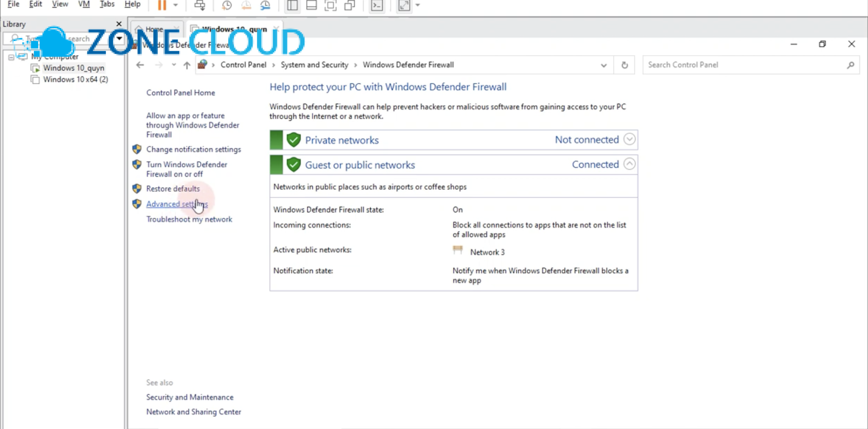Refresh the Control Panel page
This screenshot has width=868, height=429.
(625, 65)
